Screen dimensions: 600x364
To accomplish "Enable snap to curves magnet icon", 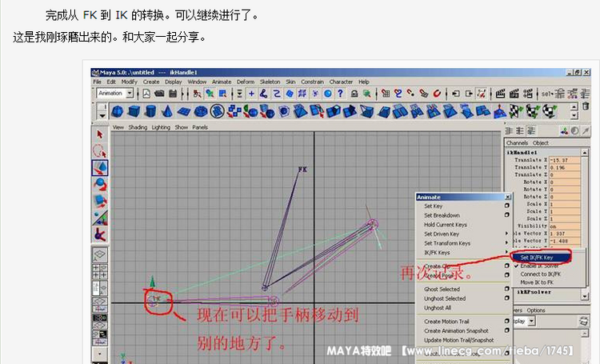I will [398, 94].
